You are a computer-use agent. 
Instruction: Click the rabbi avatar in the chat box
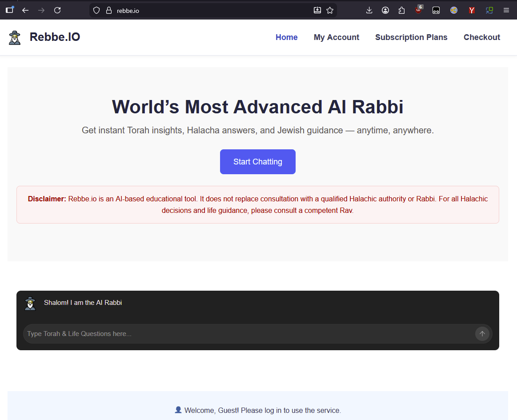tap(30, 304)
